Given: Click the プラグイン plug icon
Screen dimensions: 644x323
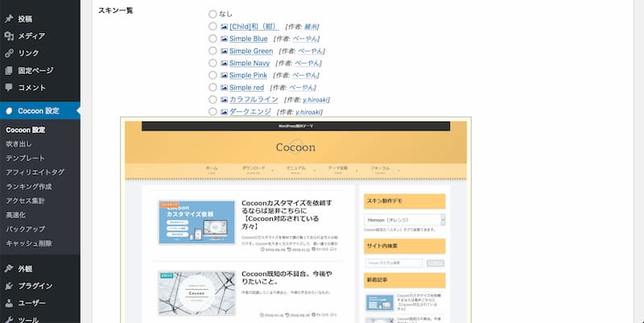Looking at the screenshot, I should pyautogui.click(x=9, y=286).
